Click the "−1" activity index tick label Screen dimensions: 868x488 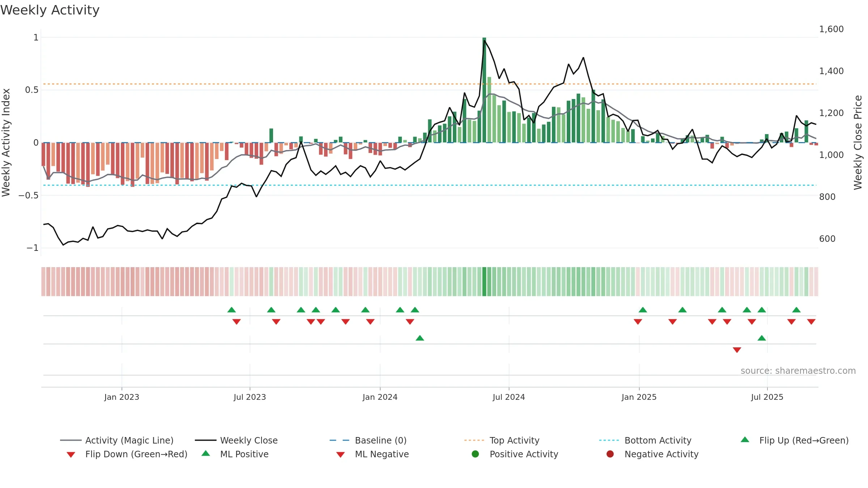tap(33, 248)
